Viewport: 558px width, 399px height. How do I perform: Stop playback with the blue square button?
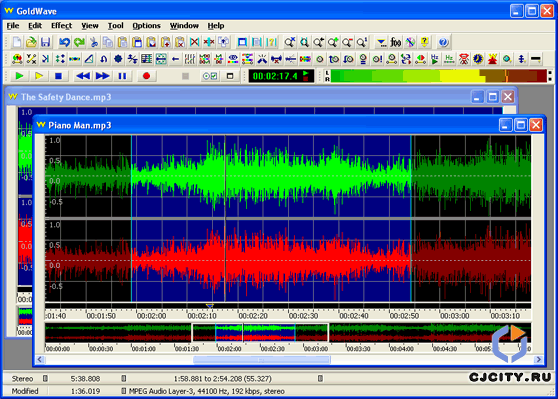pos(58,76)
